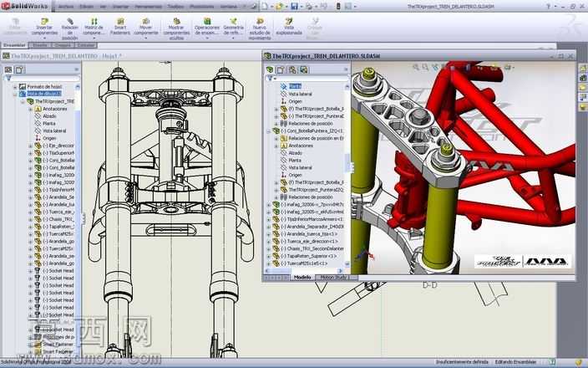Screen dimensions: 588x368
Task: Click the Print icon in title bar
Action: [x=309, y=6]
